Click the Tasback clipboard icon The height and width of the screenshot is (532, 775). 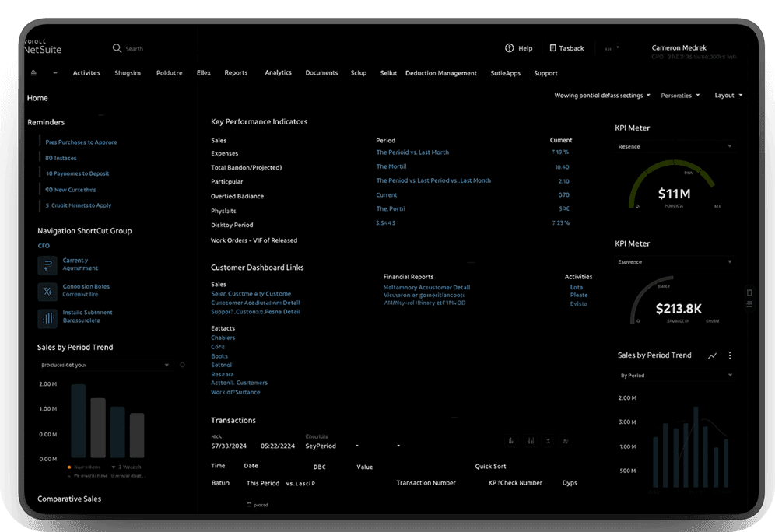pyautogui.click(x=552, y=48)
